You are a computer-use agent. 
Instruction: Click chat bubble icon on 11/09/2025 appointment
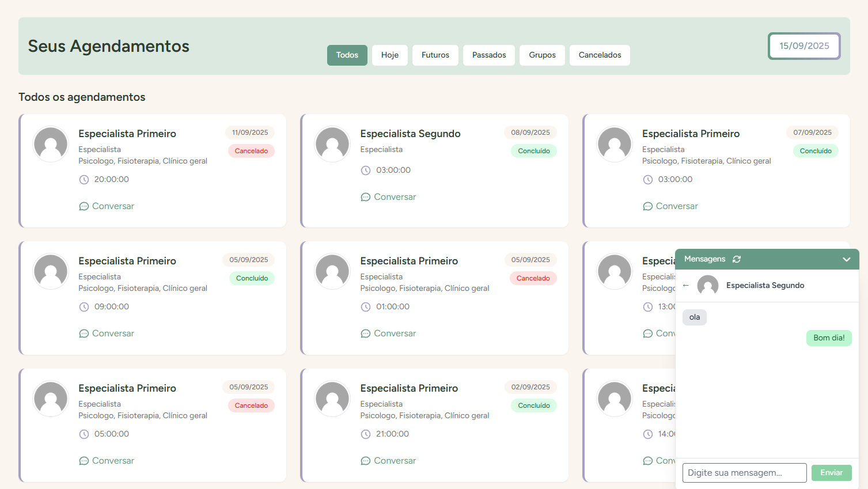pos(84,206)
